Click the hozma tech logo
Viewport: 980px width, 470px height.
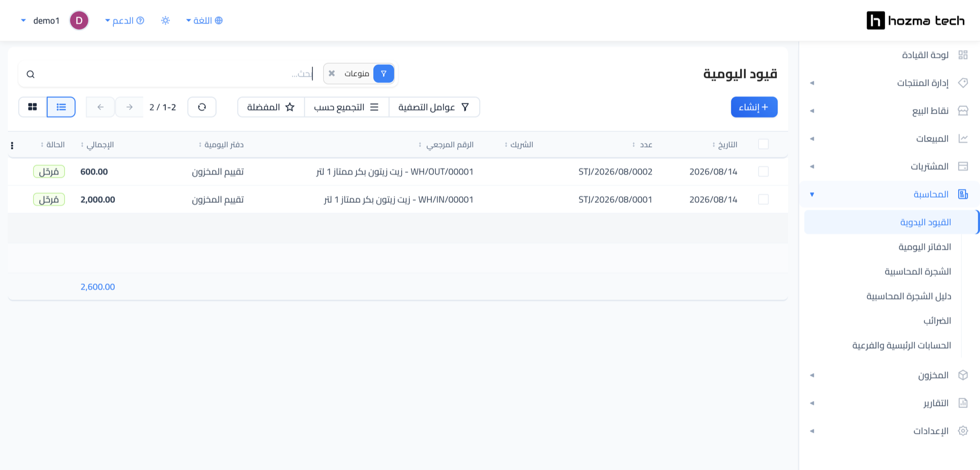[x=916, y=20]
